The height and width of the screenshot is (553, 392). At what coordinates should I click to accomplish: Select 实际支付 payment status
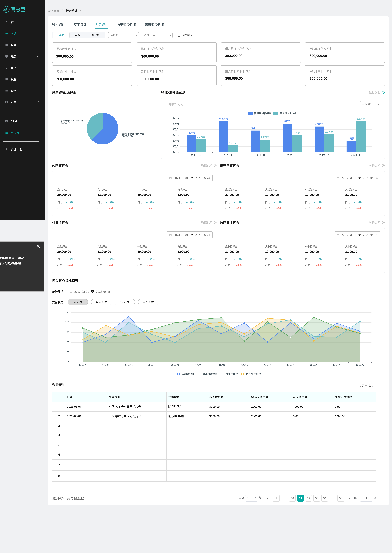[101, 302]
